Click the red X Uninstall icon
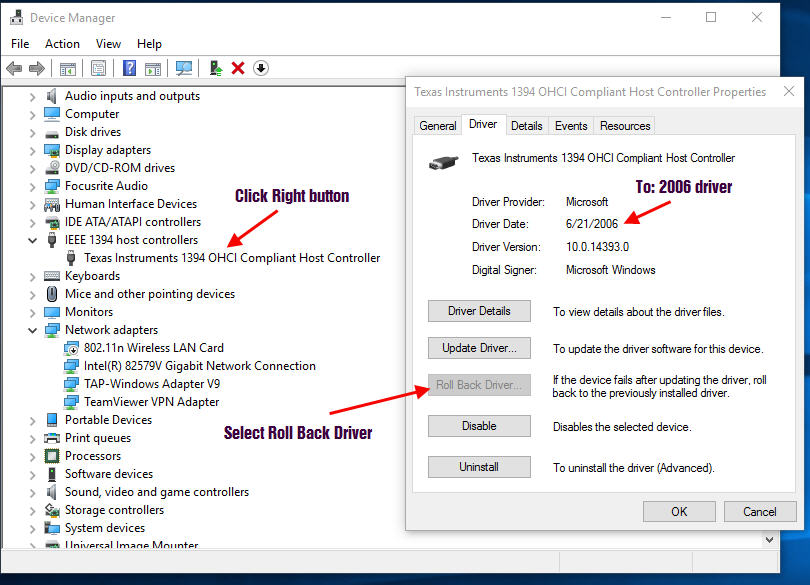Image resolution: width=810 pixels, height=585 pixels. pos(238,68)
